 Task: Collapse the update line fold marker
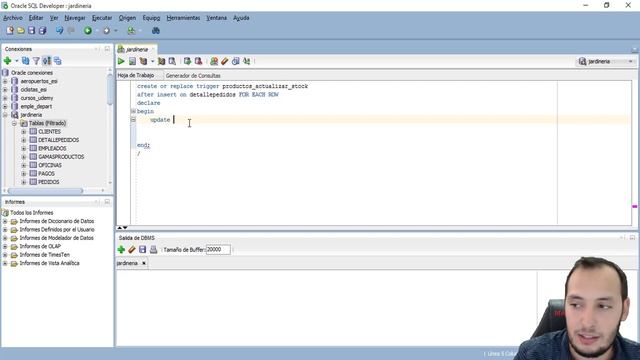tap(133, 120)
